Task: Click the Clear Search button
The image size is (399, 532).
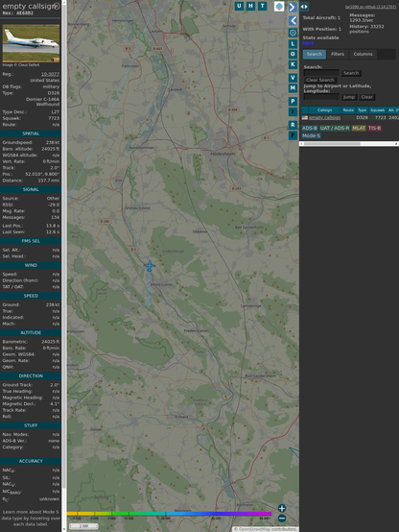Action: click(320, 80)
